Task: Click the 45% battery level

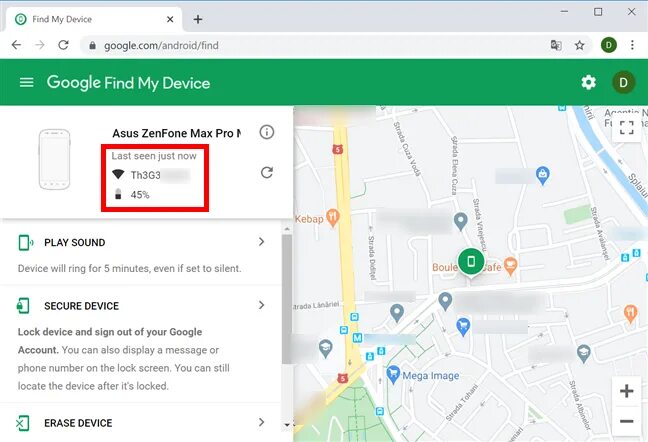Action: 140,195
